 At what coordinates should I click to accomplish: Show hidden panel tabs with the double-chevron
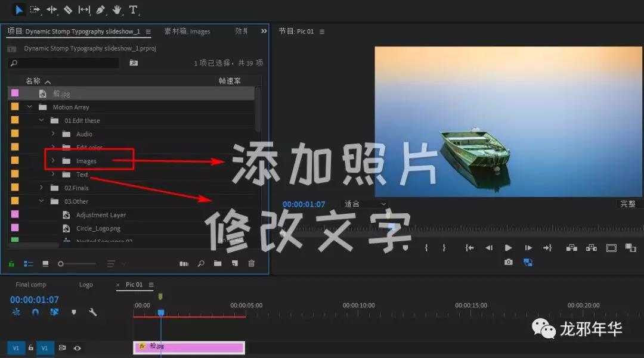pos(264,31)
